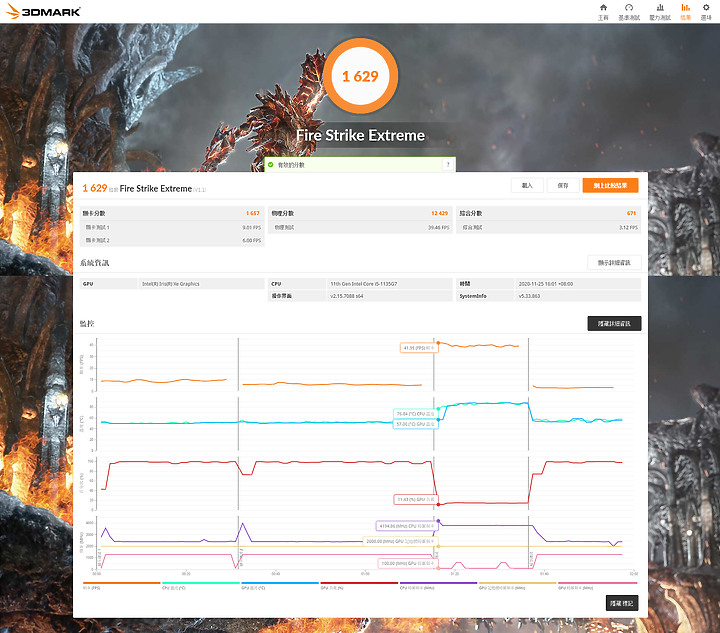Click the graphics score value 1 657
The height and width of the screenshot is (633, 720).
pyautogui.click(x=253, y=213)
